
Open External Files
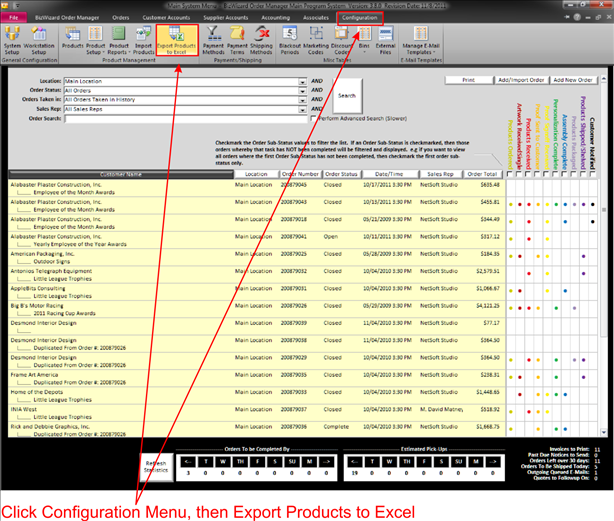pos(386,40)
